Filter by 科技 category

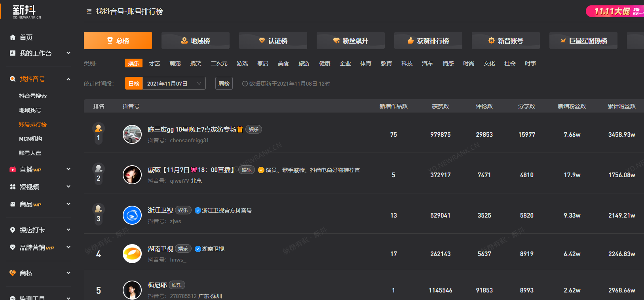[x=407, y=63]
